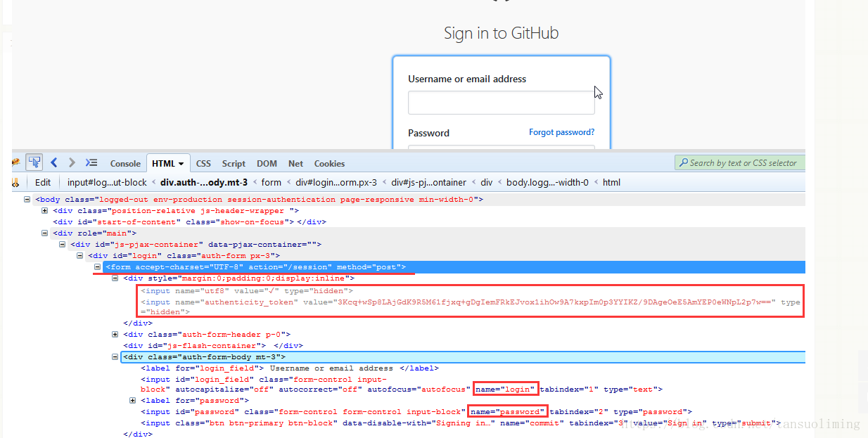The width and height of the screenshot is (868, 438).
Task: Open the Script panel tab
Action: [234, 163]
